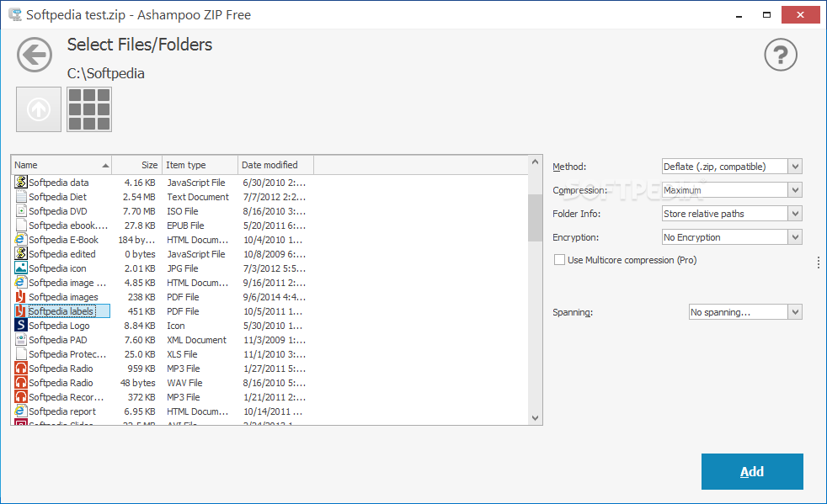Click the Ashampoo ZIP title bar icon

(15, 14)
